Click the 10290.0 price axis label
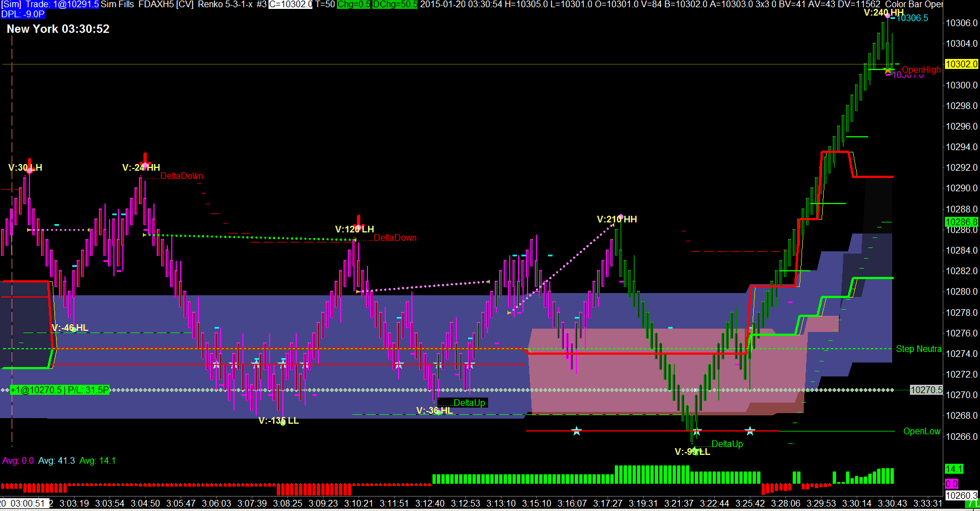This screenshot has width=980, height=511. click(962, 188)
